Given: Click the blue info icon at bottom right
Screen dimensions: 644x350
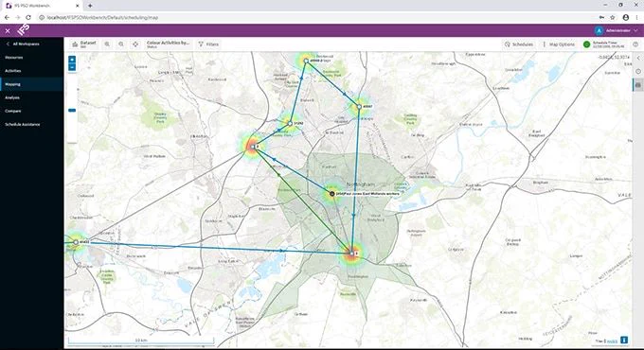Looking at the screenshot, I should click(624, 341).
